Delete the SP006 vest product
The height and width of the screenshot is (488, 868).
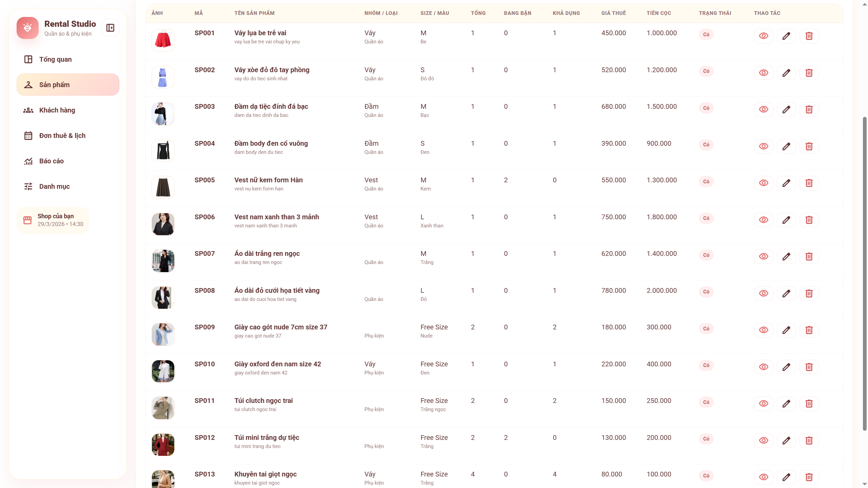(x=809, y=220)
